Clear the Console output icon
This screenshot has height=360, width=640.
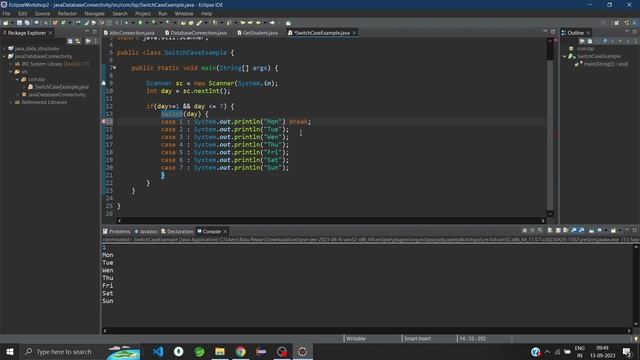550,231
